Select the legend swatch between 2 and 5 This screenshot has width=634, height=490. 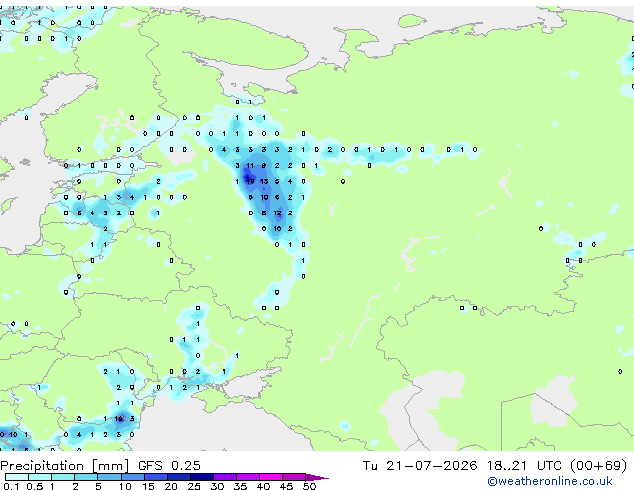(86, 477)
